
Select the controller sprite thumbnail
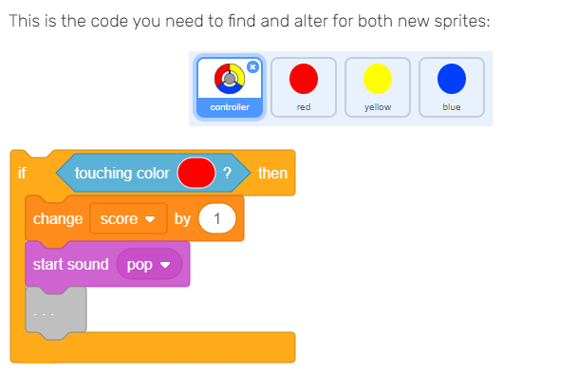(x=230, y=87)
